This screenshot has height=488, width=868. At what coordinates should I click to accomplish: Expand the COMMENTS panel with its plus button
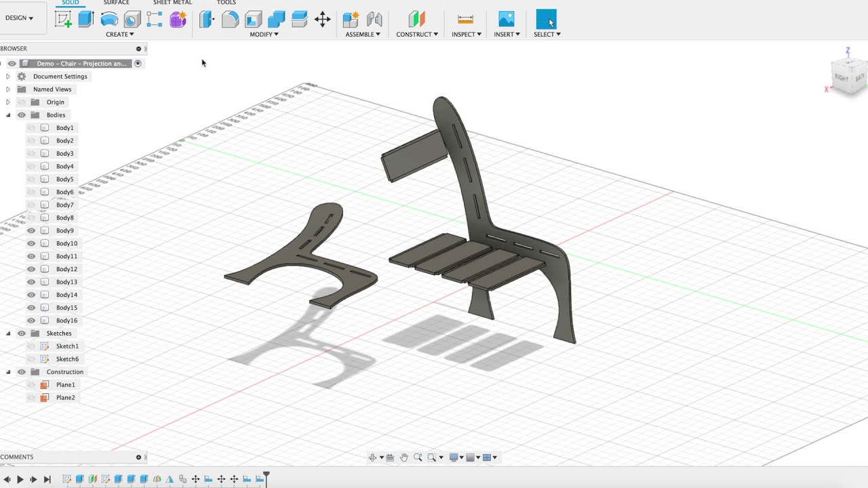[x=138, y=457]
